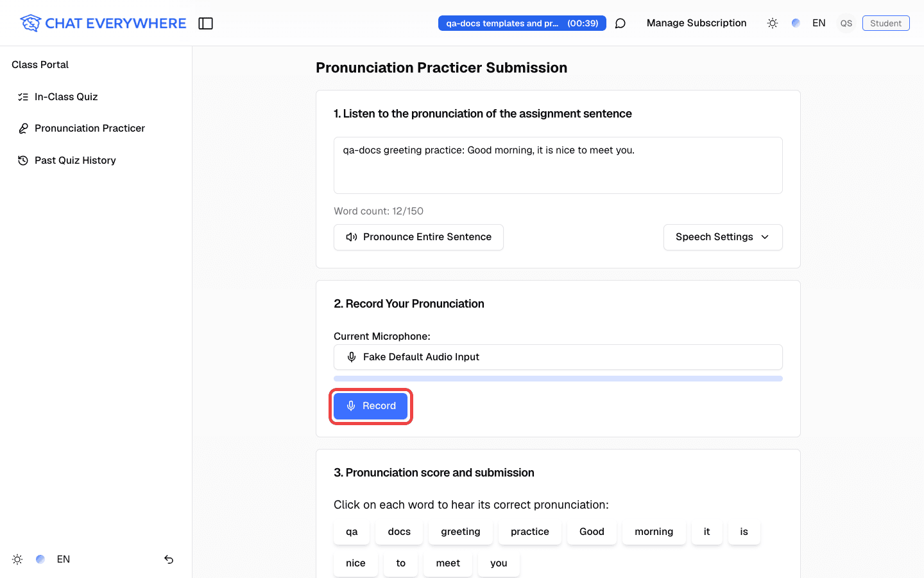
Task: Open the chat bubble icon in the header
Action: click(x=620, y=23)
